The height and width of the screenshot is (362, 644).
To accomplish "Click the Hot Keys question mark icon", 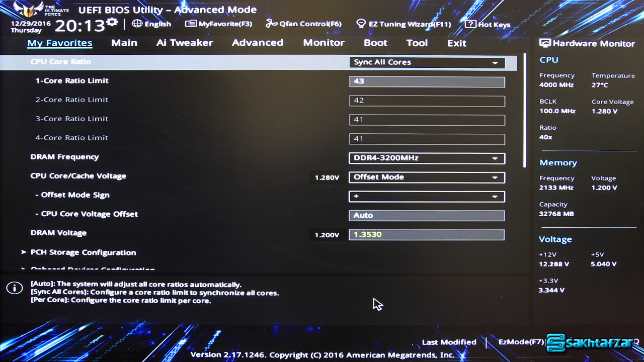I will (470, 24).
